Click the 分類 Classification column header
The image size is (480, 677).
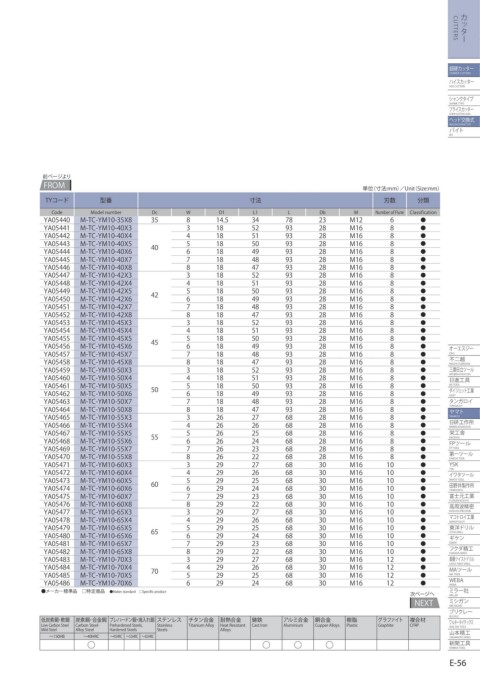[423, 200]
